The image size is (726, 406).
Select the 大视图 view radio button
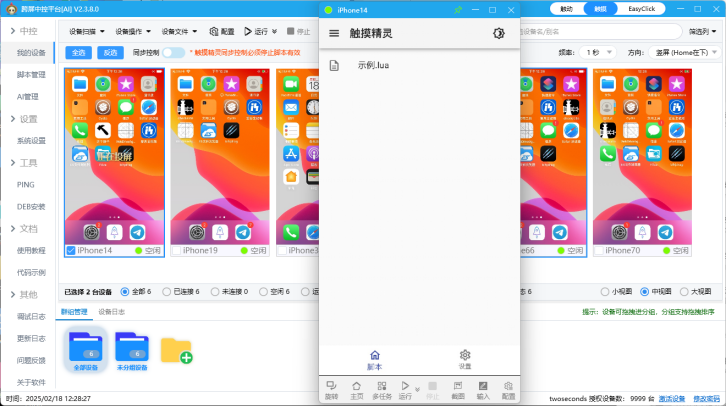[685, 291]
